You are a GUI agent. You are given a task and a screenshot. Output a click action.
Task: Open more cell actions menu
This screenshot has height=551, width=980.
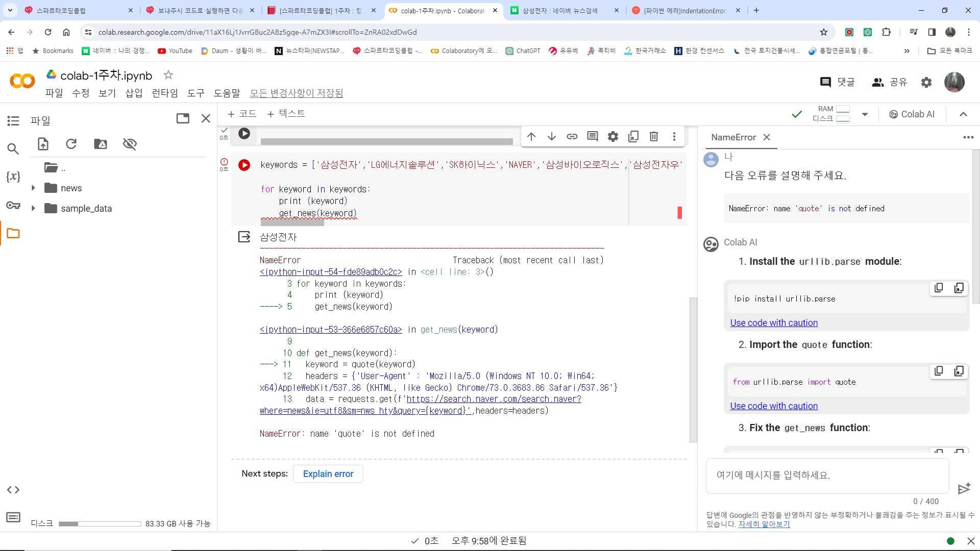tap(674, 136)
